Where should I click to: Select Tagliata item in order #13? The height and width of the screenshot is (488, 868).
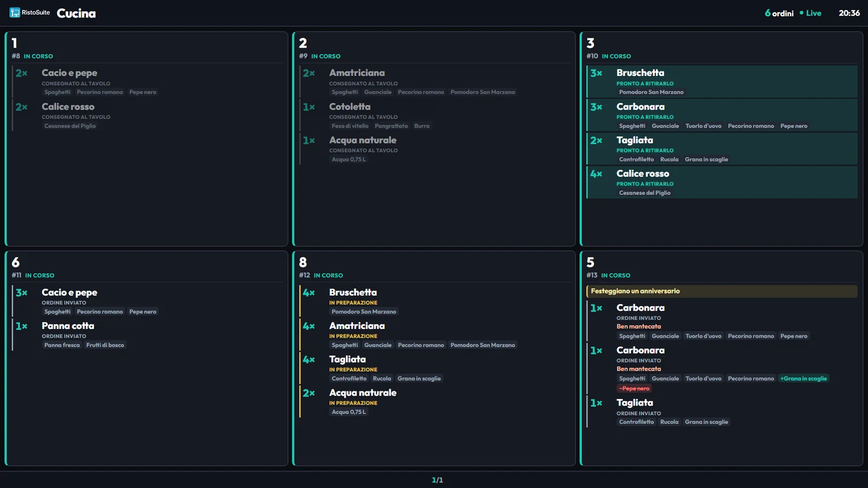pyautogui.click(x=722, y=412)
